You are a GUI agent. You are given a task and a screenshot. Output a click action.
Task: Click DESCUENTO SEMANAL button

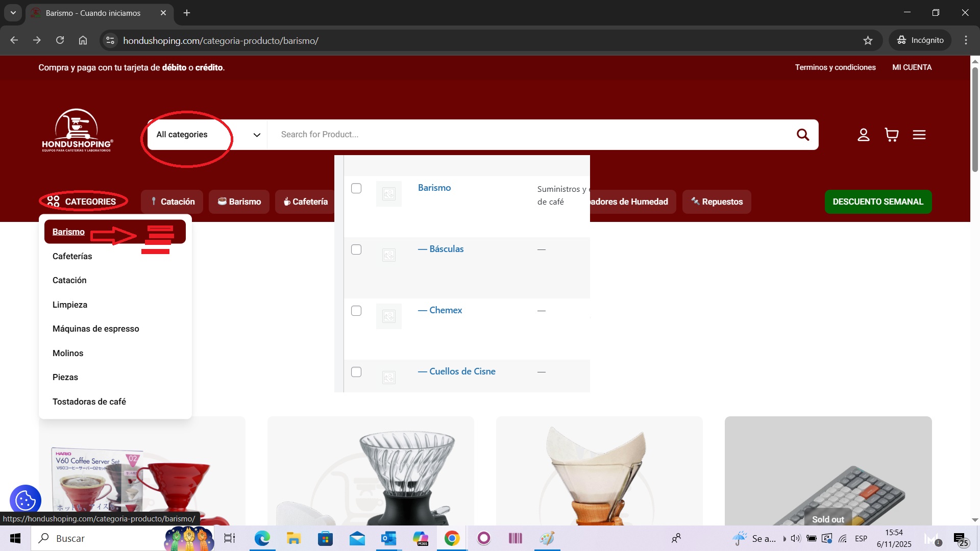coord(877,202)
